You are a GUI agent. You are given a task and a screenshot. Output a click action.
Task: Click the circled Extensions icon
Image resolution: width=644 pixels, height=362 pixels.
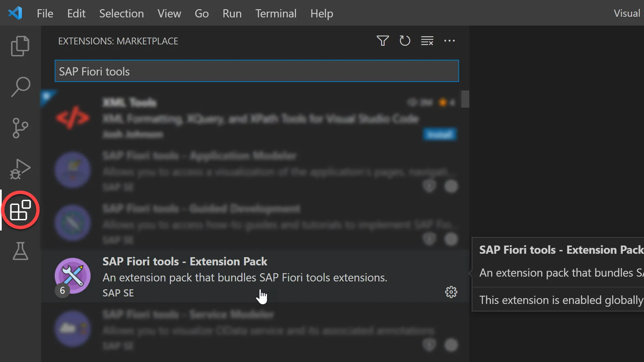[x=21, y=210]
